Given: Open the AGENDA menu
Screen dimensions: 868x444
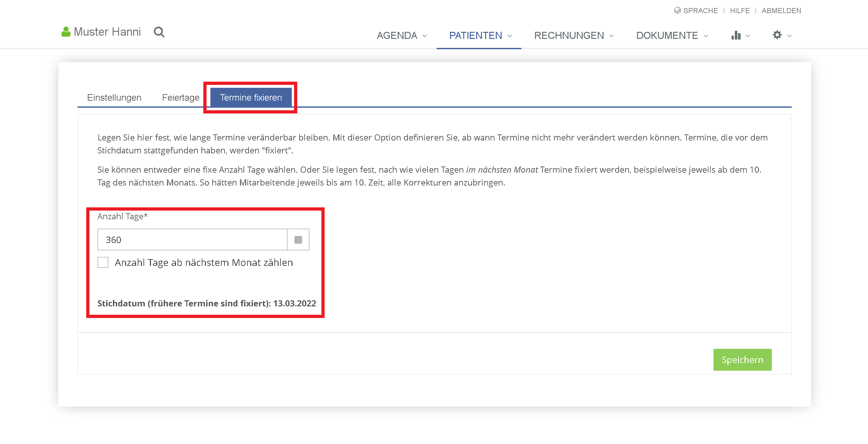Looking at the screenshot, I should coord(397,35).
